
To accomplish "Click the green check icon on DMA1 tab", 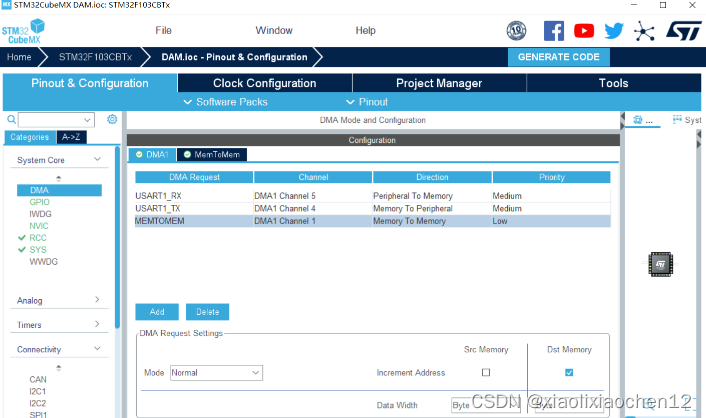I will pyautogui.click(x=139, y=154).
